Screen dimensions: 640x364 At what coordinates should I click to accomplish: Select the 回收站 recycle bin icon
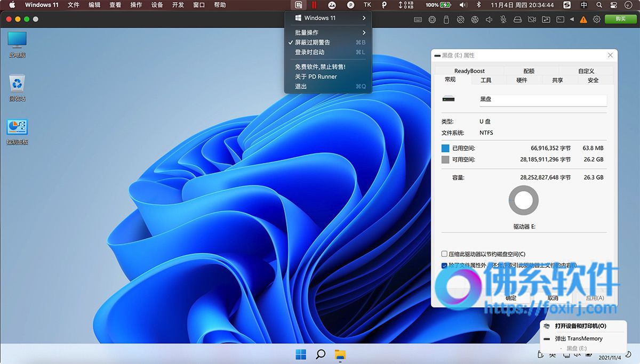click(x=17, y=88)
